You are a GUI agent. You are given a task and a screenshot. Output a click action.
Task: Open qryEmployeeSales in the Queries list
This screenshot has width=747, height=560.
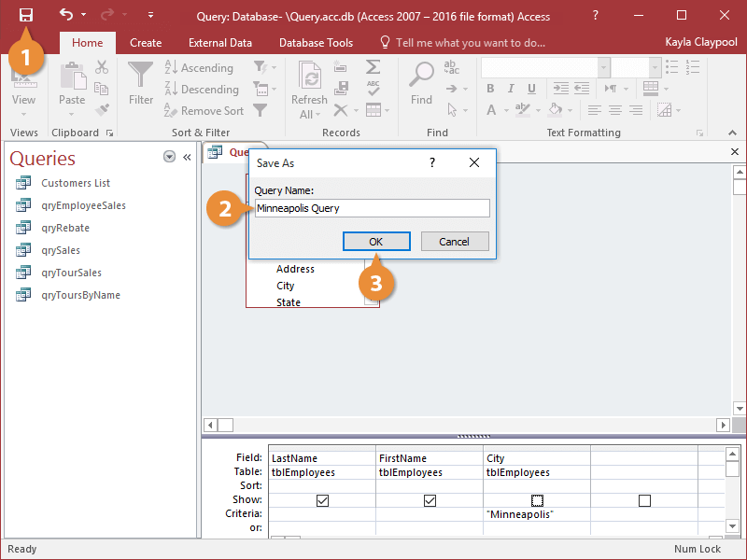(x=83, y=205)
